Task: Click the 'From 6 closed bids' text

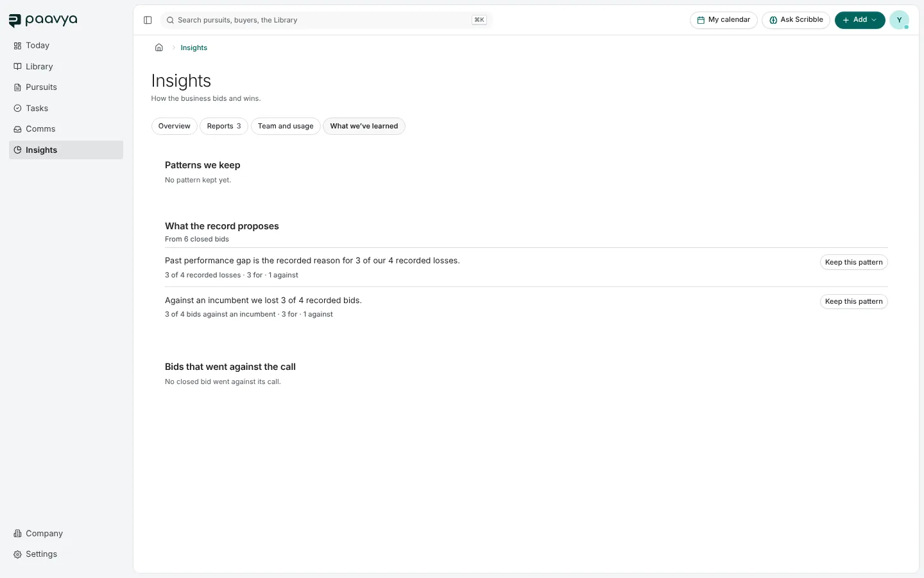Action: [x=197, y=239]
